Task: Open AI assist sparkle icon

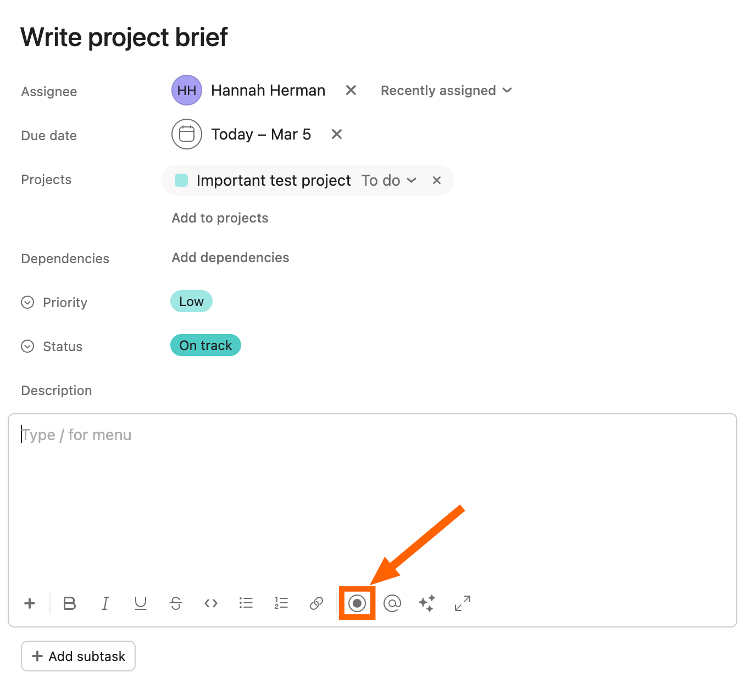Action: [x=427, y=603]
